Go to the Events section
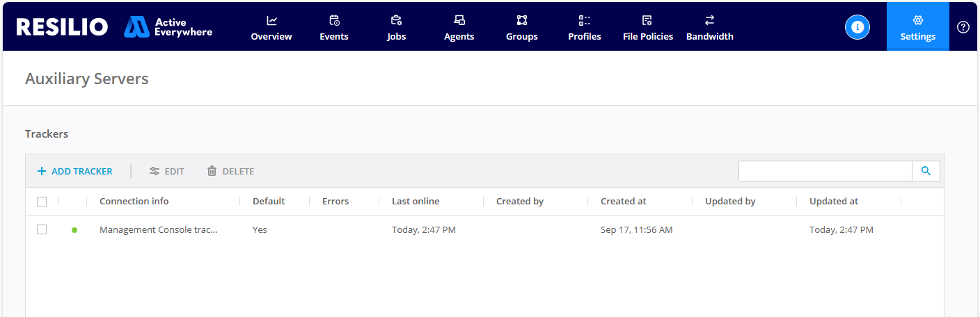 point(334,28)
